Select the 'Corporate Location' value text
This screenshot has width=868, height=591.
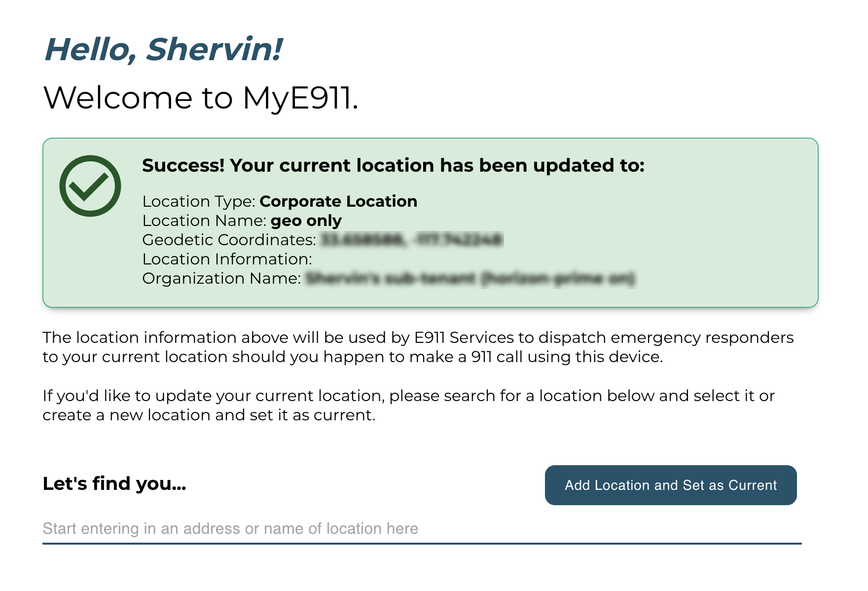338,201
